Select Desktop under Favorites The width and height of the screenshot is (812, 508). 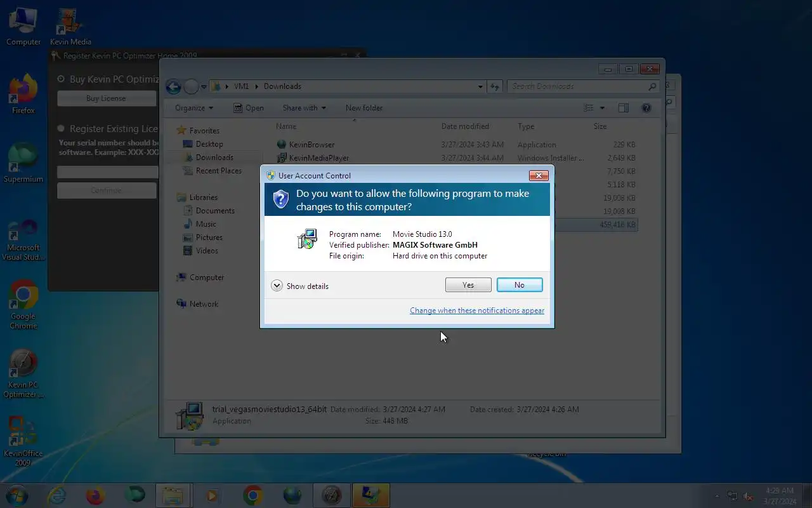pos(209,144)
